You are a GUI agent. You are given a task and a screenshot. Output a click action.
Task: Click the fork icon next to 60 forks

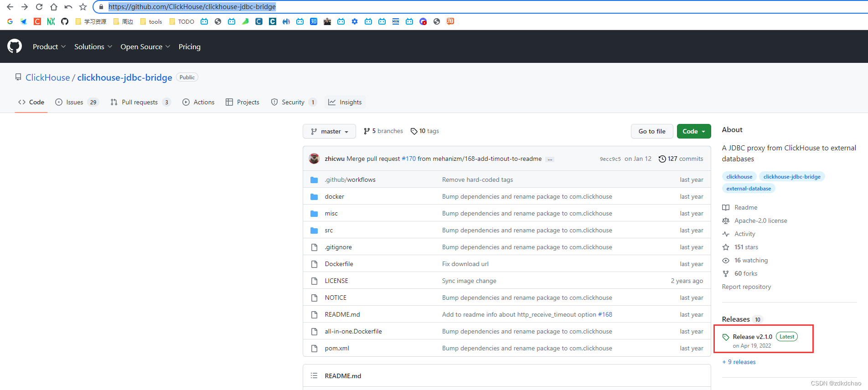click(726, 273)
